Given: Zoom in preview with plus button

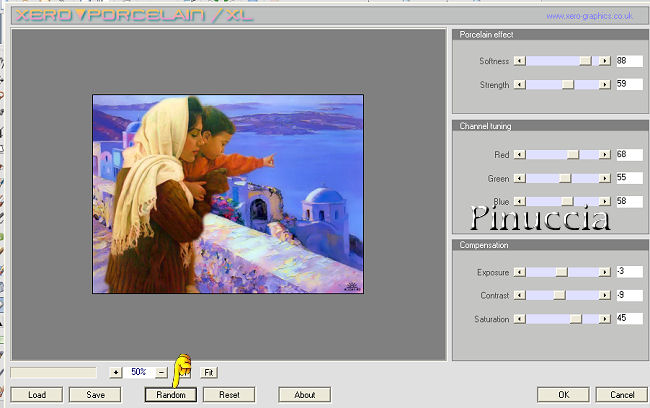Looking at the screenshot, I should [116, 372].
